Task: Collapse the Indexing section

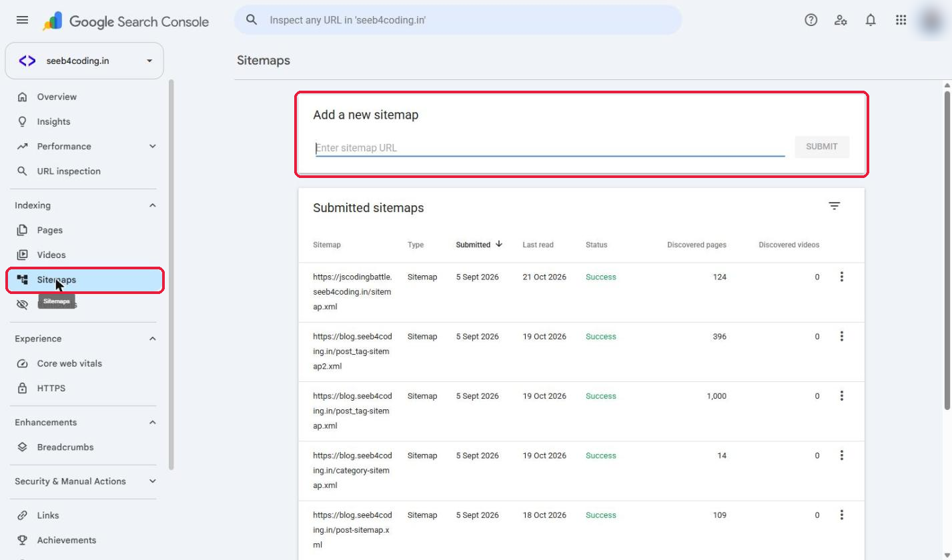Action: (x=152, y=205)
